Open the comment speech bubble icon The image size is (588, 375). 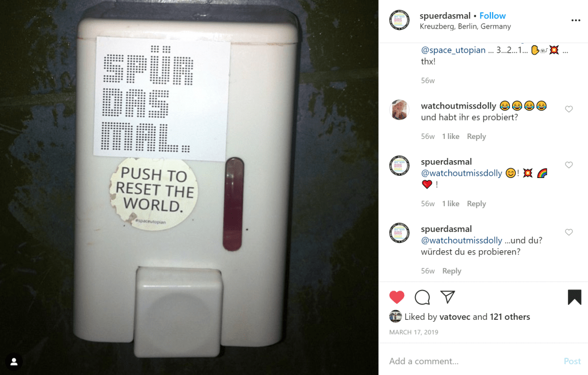click(422, 297)
